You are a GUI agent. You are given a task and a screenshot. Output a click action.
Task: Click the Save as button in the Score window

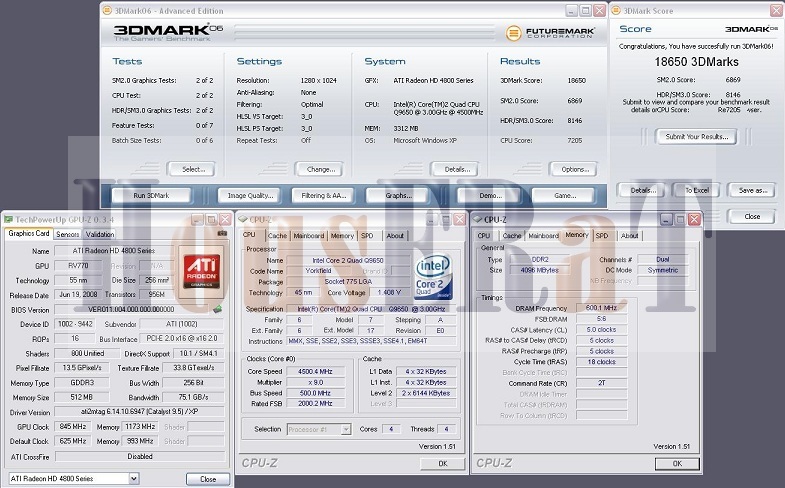pyautogui.click(x=752, y=190)
